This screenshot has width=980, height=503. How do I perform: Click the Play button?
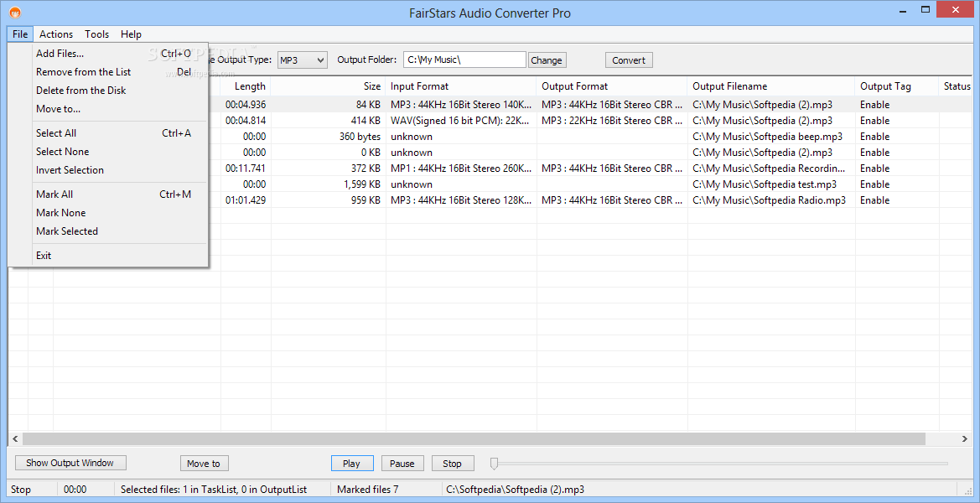pyautogui.click(x=352, y=464)
